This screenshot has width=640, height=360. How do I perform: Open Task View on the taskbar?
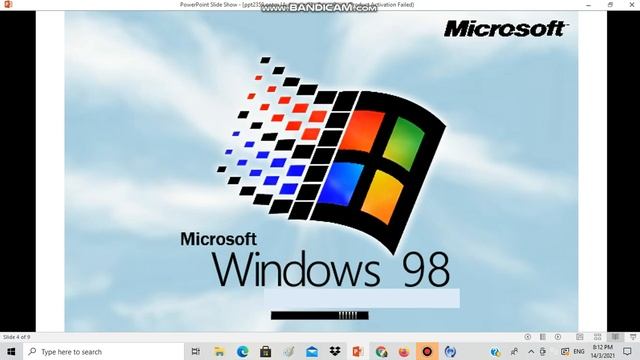(196, 351)
